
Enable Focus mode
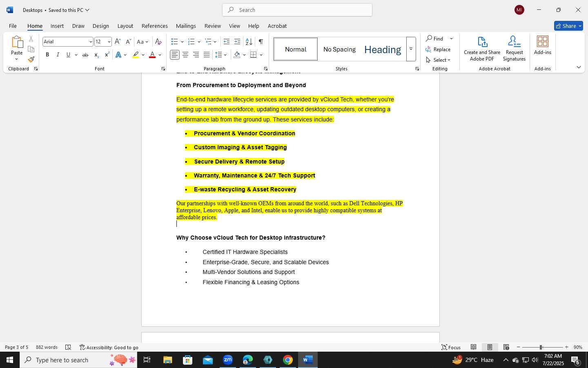pos(451,347)
